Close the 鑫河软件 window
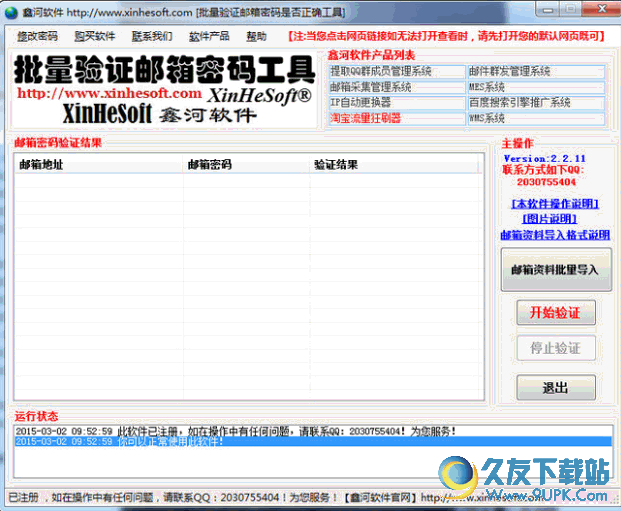The width and height of the screenshot is (621, 511). [x=601, y=9]
